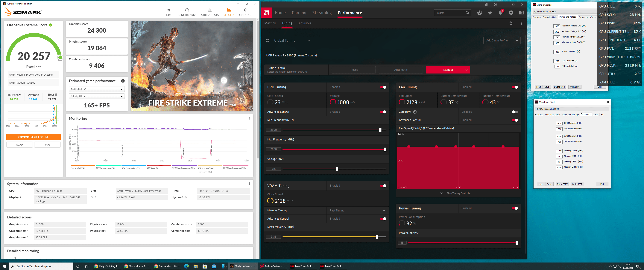
Task: Open the 3DMark Stress Tests icon
Action: tap(210, 10)
